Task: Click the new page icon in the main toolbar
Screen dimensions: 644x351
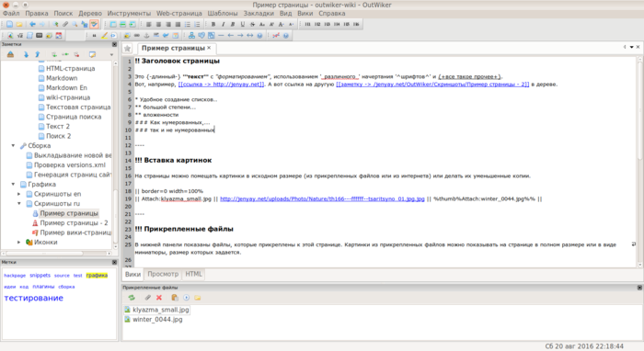Action: pyautogui.click(x=9, y=24)
